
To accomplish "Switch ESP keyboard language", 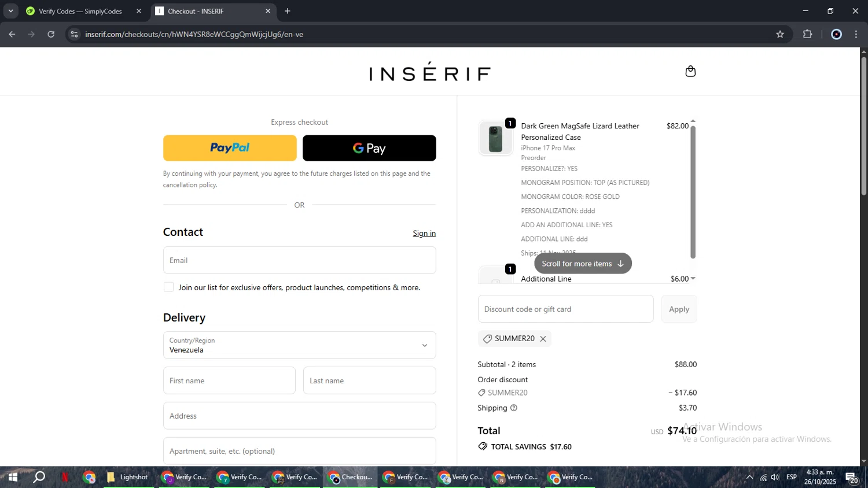I will 792,477.
